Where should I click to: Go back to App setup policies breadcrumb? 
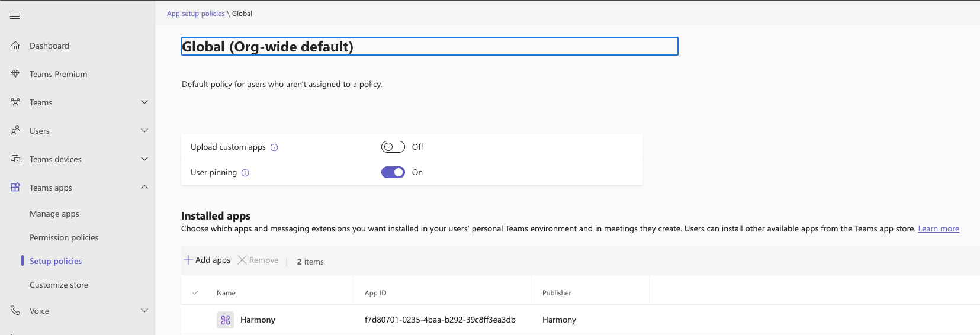(x=195, y=14)
